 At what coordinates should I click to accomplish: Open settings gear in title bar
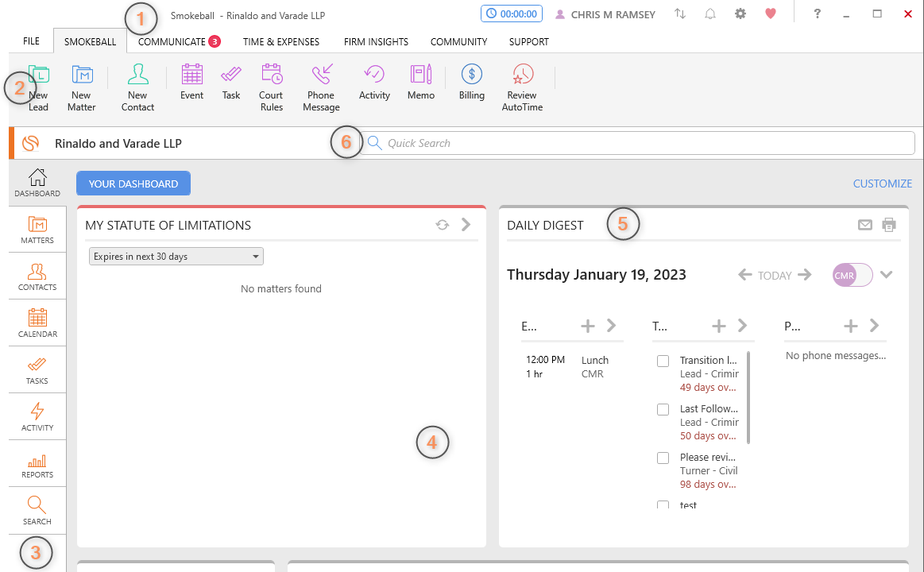point(740,14)
